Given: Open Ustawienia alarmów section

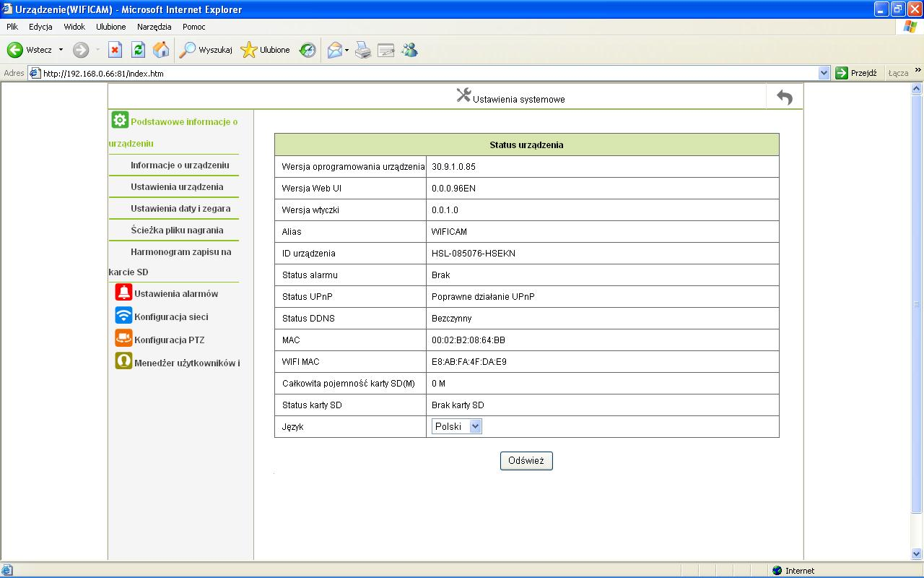Looking at the screenshot, I should (176, 294).
